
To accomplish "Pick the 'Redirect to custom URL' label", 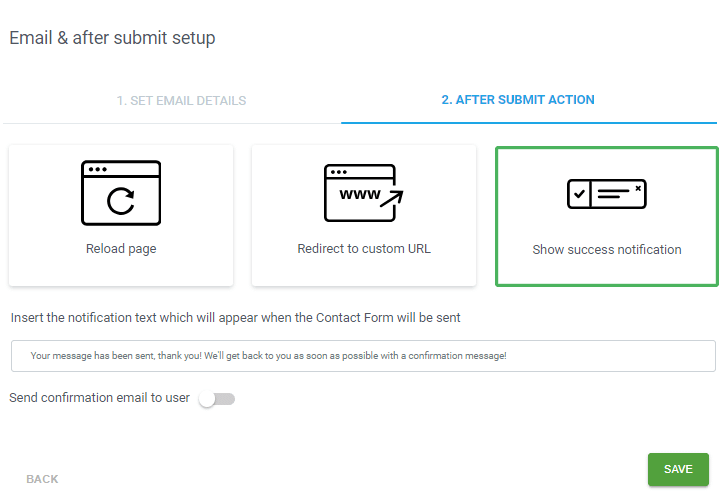I will pyautogui.click(x=364, y=249).
